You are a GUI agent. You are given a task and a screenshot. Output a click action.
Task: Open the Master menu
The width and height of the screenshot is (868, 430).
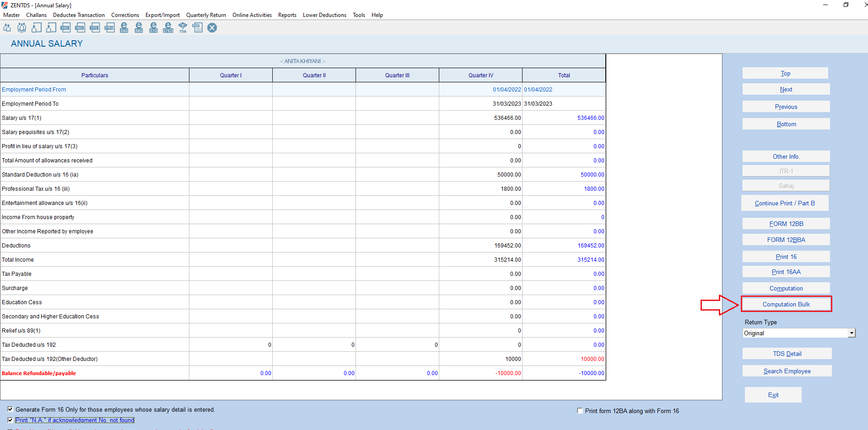[x=11, y=15]
